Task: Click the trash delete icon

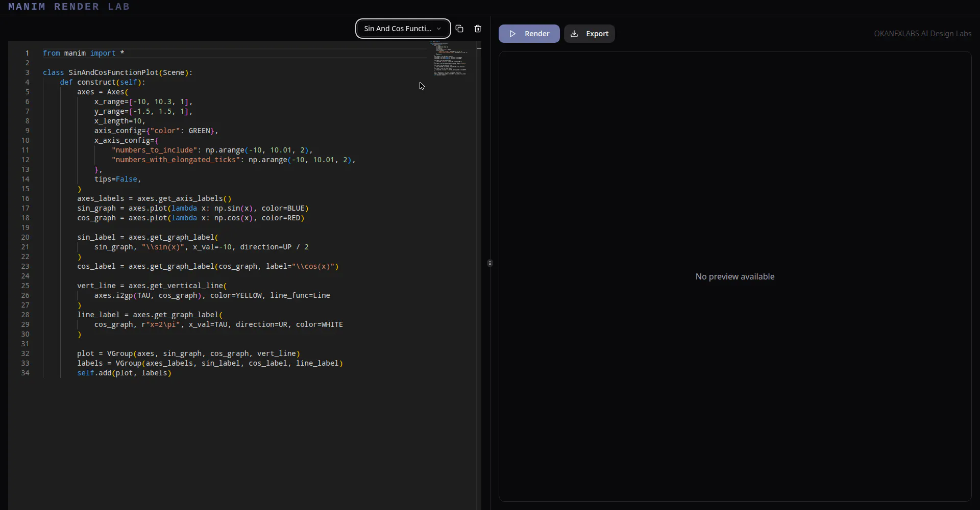Action: pyautogui.click(x=478, y=29)
